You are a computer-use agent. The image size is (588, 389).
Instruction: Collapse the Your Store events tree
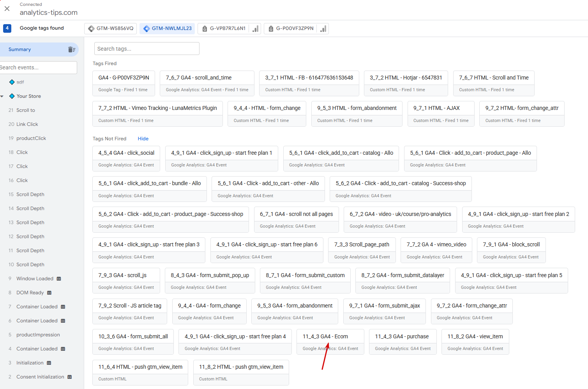pos(2,96)
